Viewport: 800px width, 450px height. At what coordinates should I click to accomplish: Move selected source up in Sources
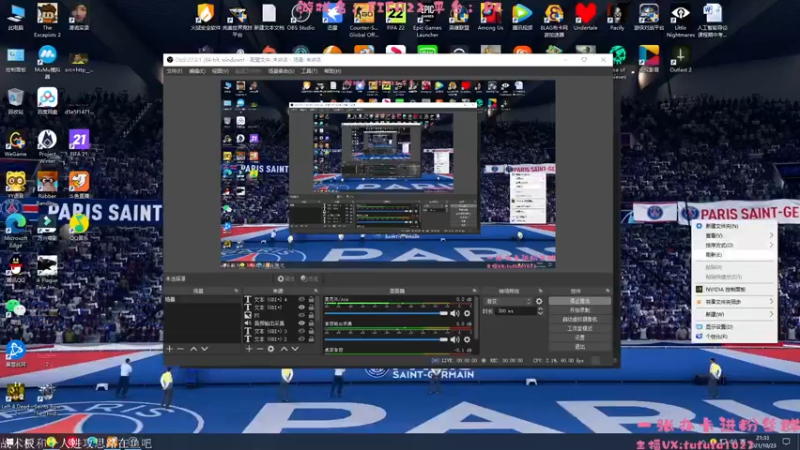tap(284, 349)
